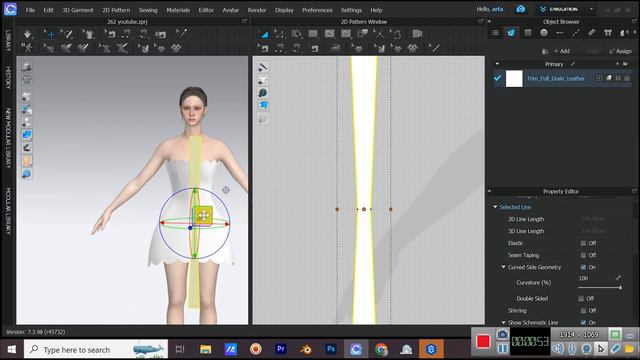Open the LIBRARY side tab
Viewport: 640px width, 360px height.
[7, 40]
